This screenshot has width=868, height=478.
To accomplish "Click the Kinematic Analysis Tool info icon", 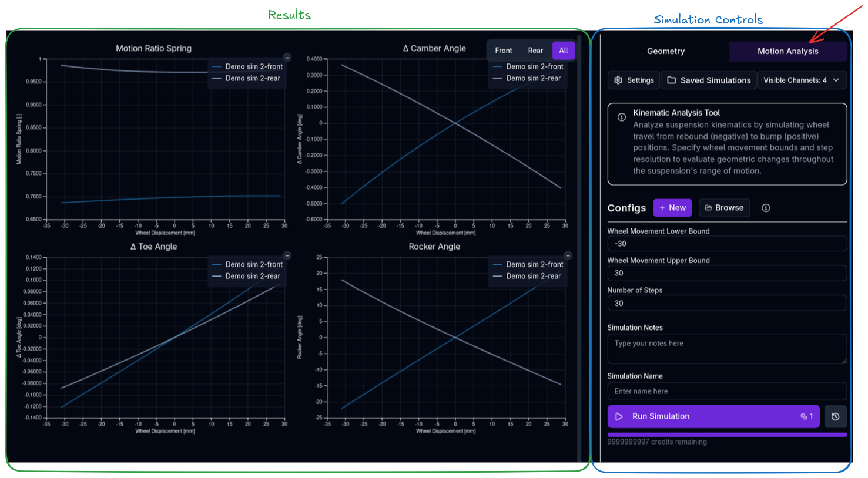I will point(621,117).
